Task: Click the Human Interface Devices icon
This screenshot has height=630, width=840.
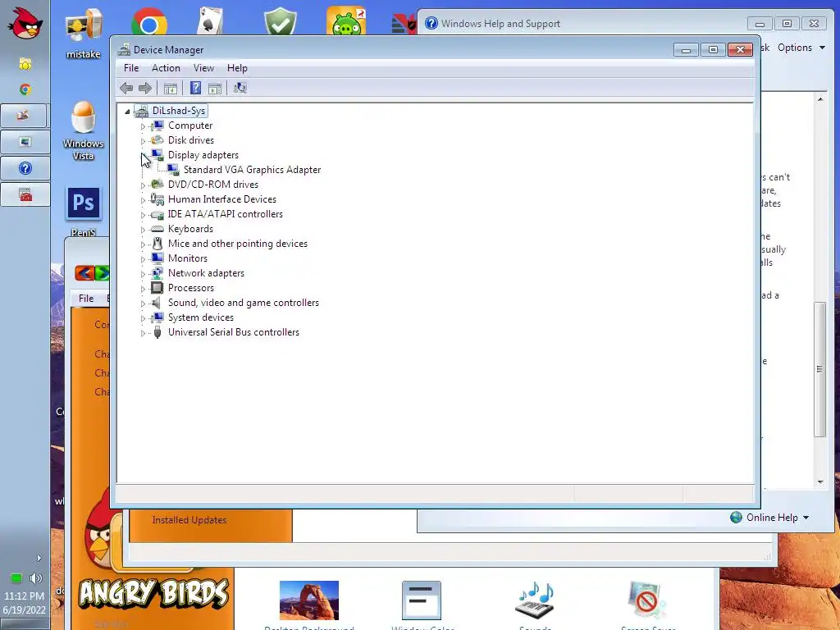Action: tap(157, 199)
